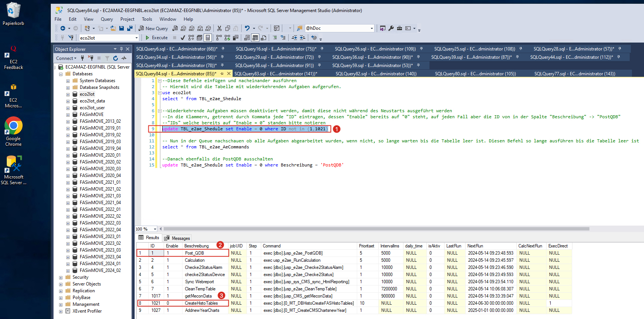This screenshot has height=319, width=644.
Task: Toggle the Results to Grid button
Action: [x=255, y=38]
